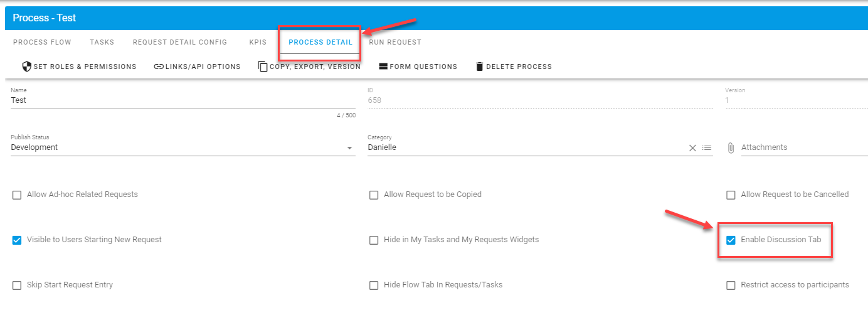The height and width of the screenshot is (315, 868).
Task: Click the copy icon beside Copy, Export, Version
Action: click(x=263, y=67)
